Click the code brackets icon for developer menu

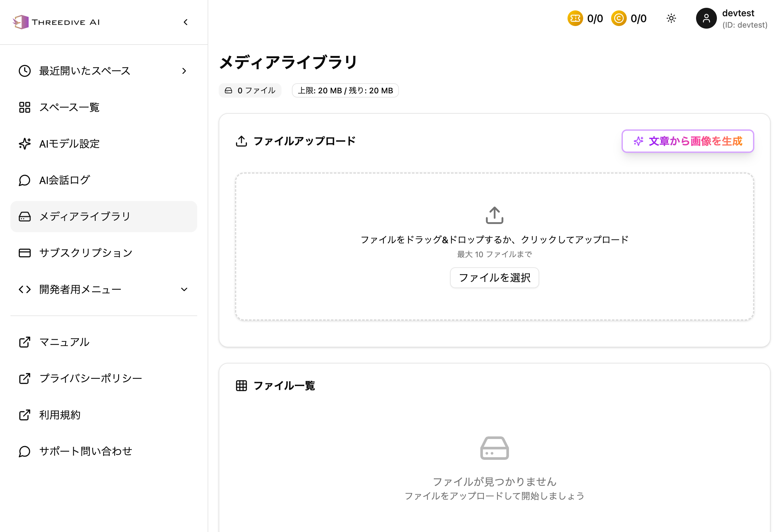point(24,289)
